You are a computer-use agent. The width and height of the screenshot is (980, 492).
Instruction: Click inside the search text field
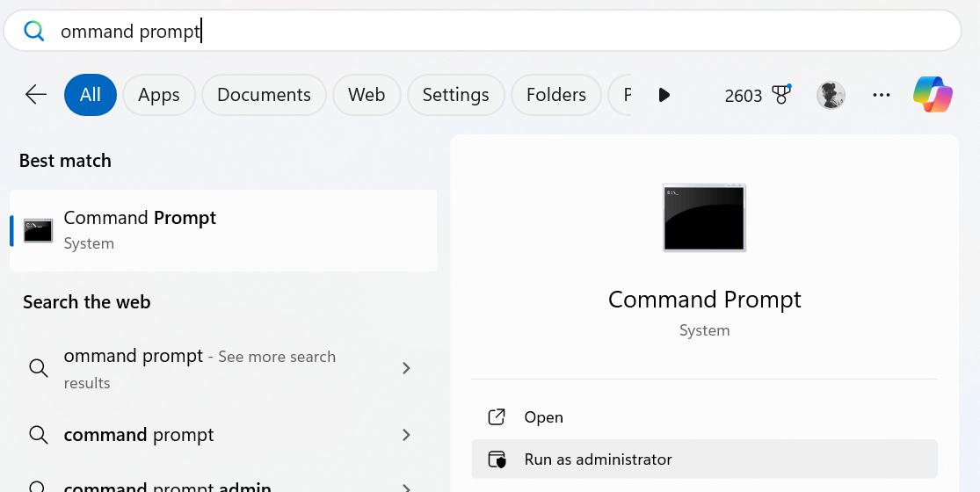pyautogui.click(x=527, y=32)
